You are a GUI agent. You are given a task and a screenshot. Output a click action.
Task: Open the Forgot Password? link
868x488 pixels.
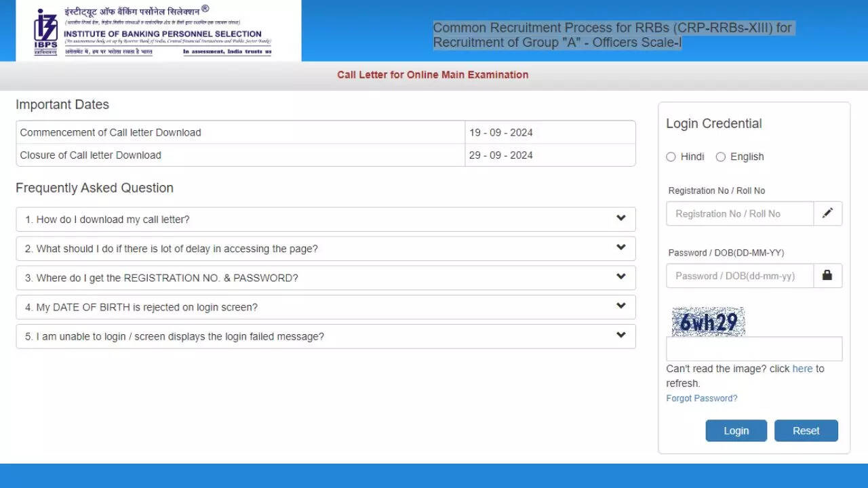(701, 399)
